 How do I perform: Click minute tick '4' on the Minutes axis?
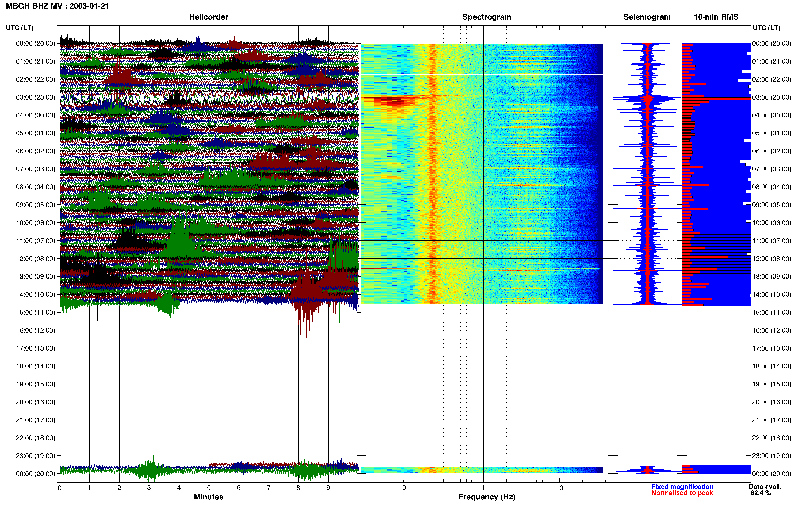pos(179,488)
